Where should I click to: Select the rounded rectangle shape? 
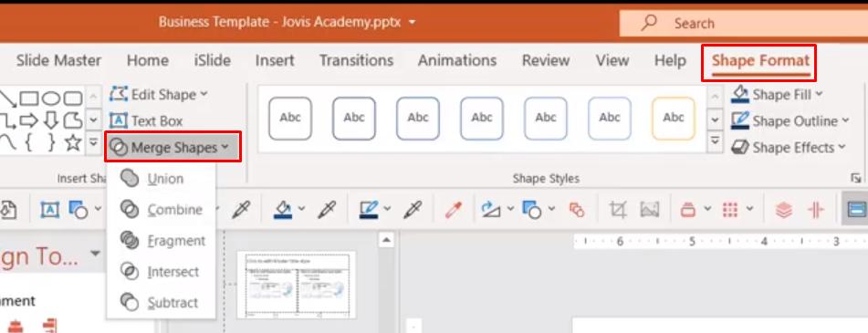pyautogui.click(x=72, y=99)
